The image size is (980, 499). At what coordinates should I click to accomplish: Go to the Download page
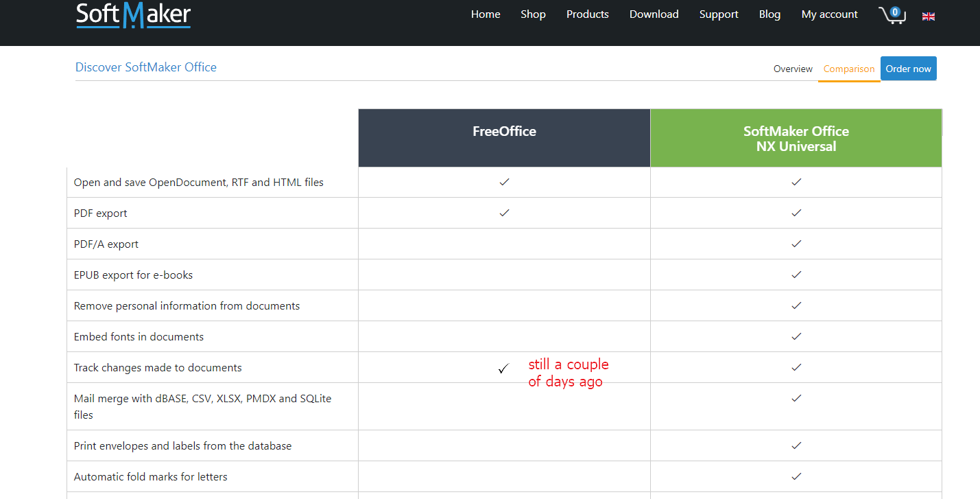coord(654,14)
